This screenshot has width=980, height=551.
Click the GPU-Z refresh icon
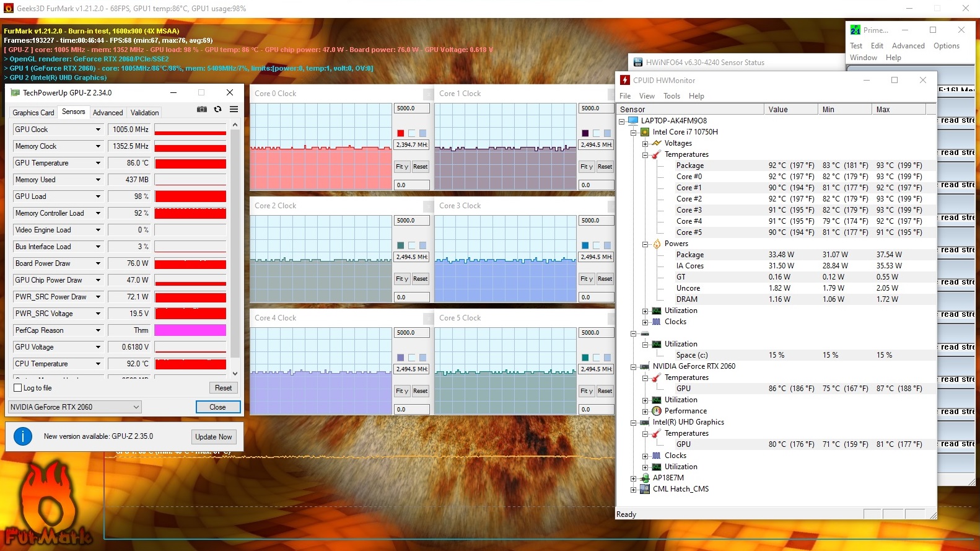tap(217, 109)
